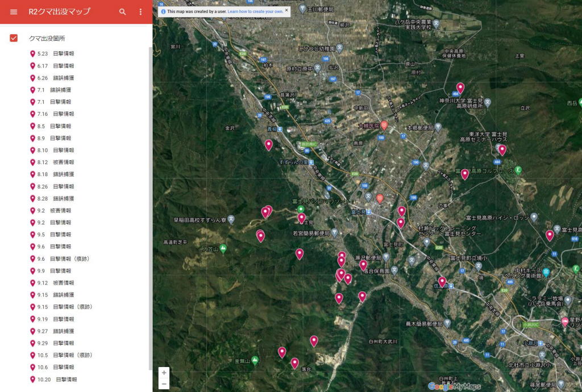Click the sidebar vertical scrollbar
The width and height of the screenshot is (582, 392).
(x=150, y=205)
